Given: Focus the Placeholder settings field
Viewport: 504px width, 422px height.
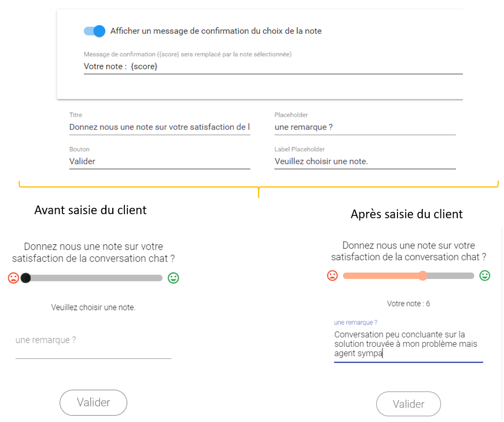Looking at the screenshot, I should [365, 127].
